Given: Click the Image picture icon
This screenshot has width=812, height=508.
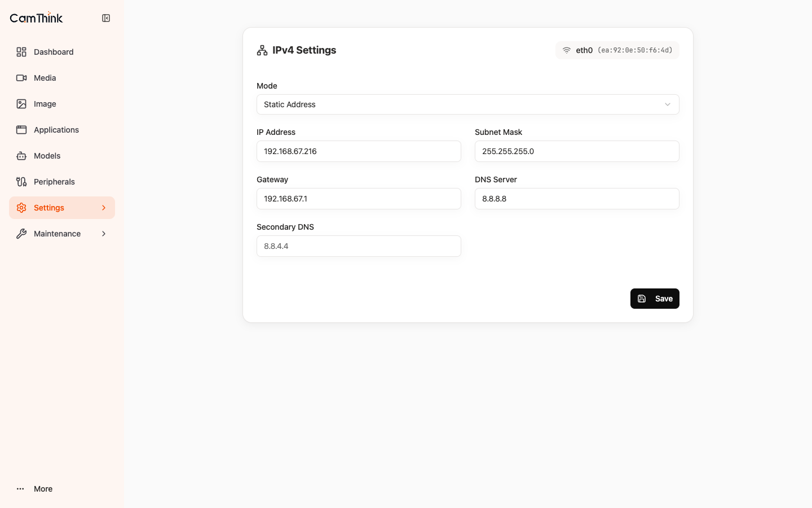Looking at the screenshot, I should [x=21, y=104].
